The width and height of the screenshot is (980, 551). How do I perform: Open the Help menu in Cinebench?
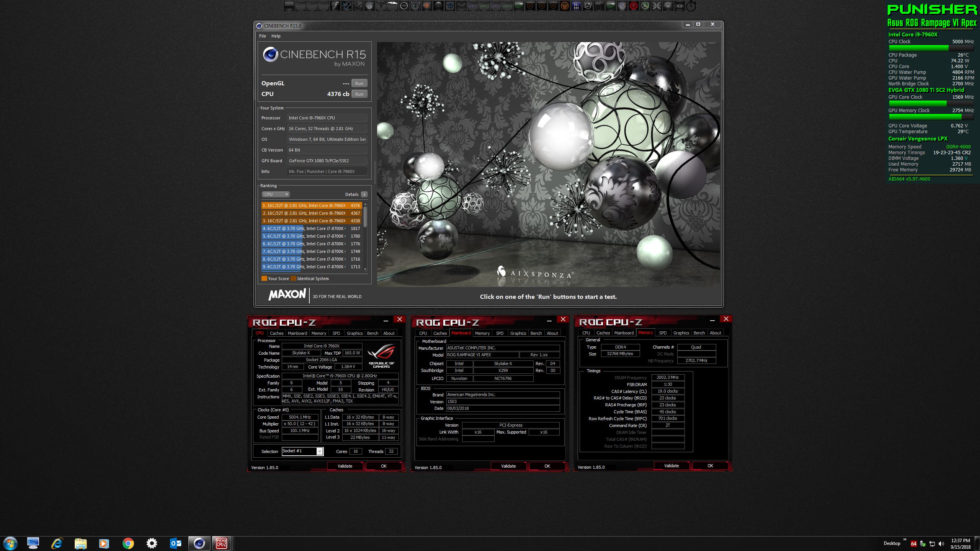(276, 36)
